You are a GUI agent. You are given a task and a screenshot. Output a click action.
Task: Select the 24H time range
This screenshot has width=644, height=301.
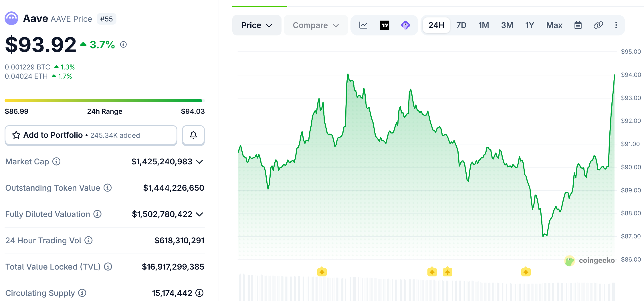(x=436, y=25)
